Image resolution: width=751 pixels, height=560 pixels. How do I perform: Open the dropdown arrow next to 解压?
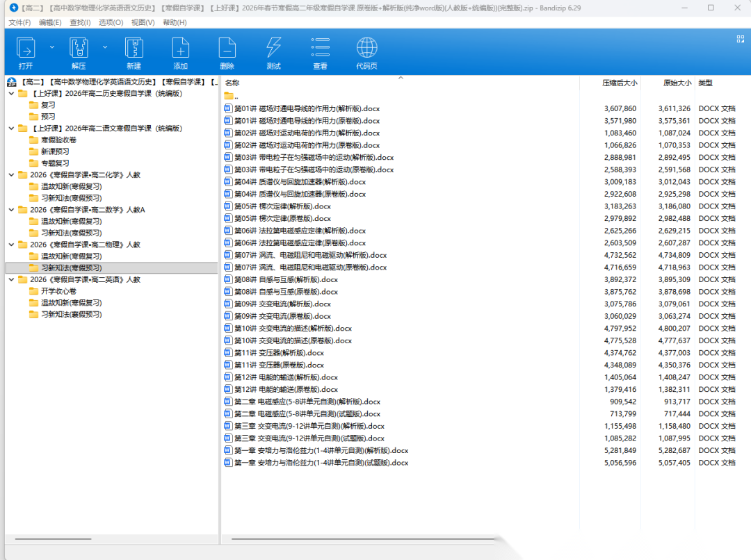click(x=105, y=47)
